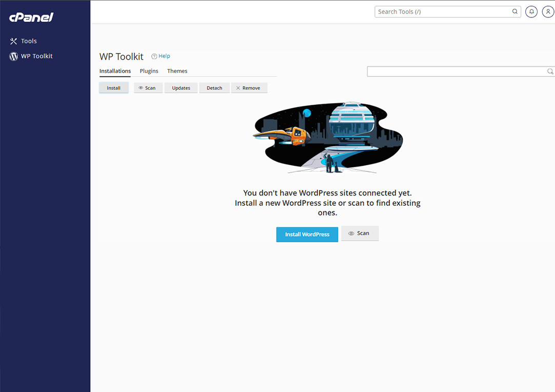Switch to the Plugins tab

149,71
